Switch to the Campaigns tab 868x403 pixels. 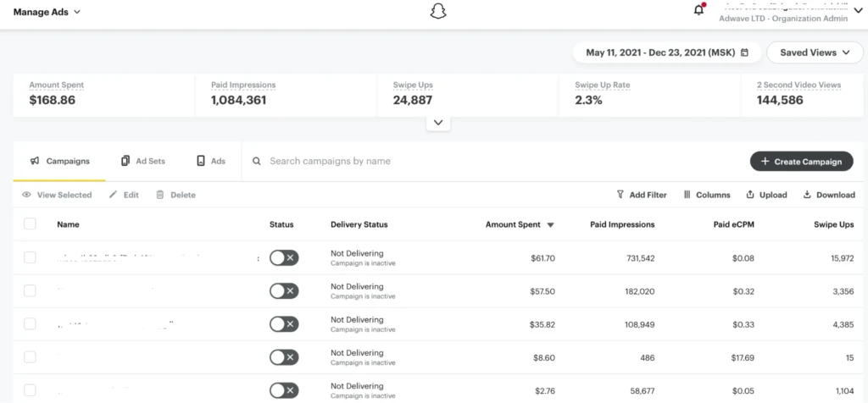[x=59, y=161]
